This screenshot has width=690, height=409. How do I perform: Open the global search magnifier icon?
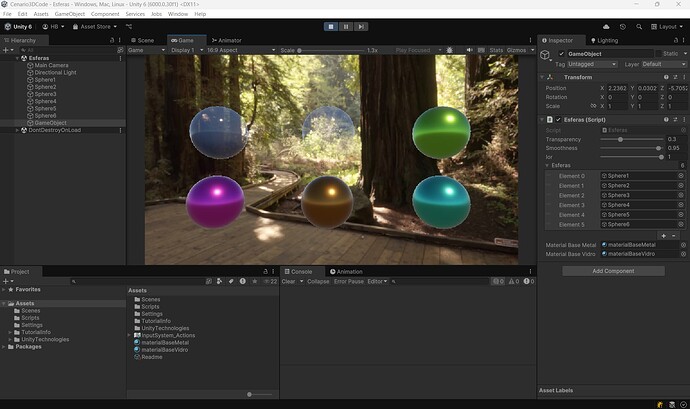pos(639,27)
